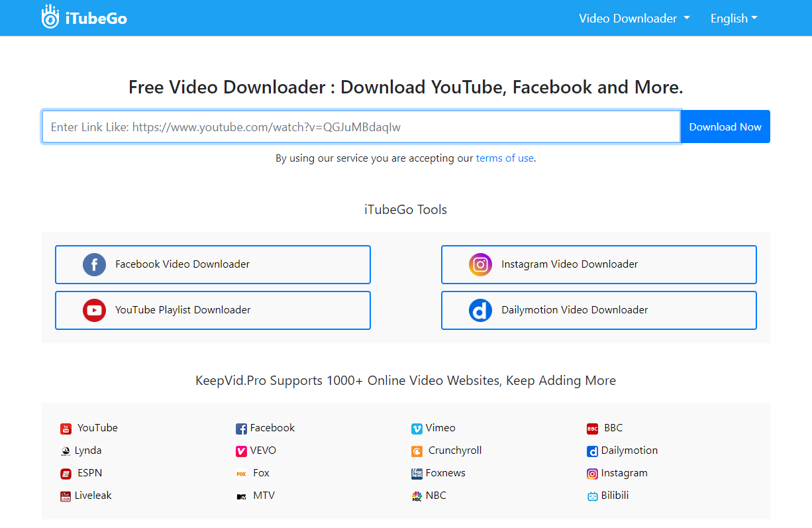Image resolution: width=812 pixels, height=528 pixels.
Task: Click the Facebook icon in tools
Action: (94, 264)
